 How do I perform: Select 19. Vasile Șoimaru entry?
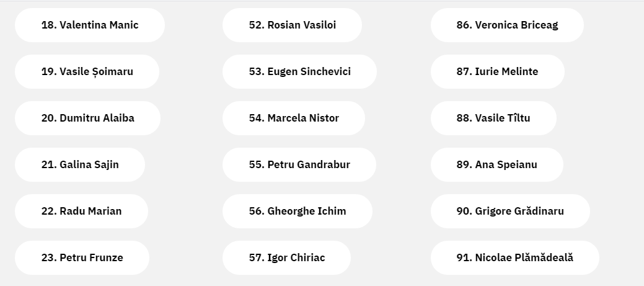click(x=87, y=71)
